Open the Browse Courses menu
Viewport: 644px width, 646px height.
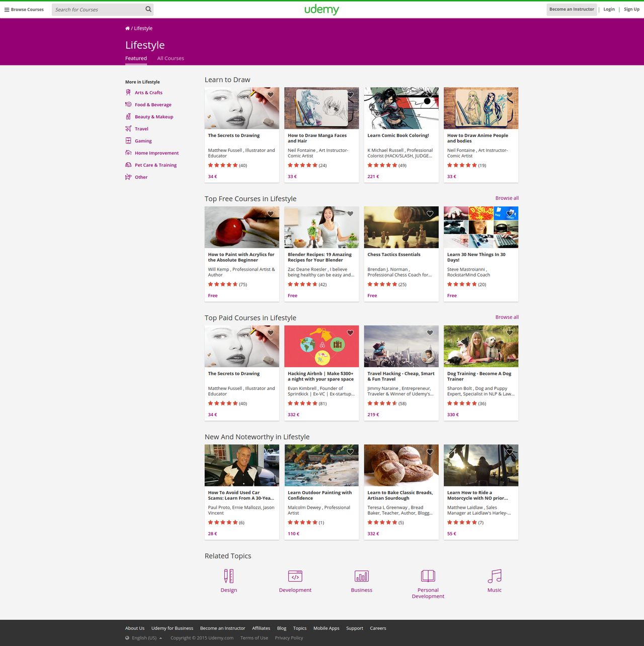coord(24,9)
